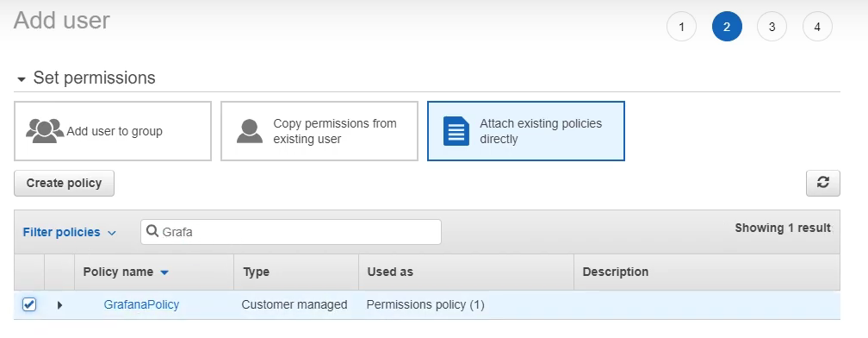Collapse the Set permissions section

click(22, 79)
